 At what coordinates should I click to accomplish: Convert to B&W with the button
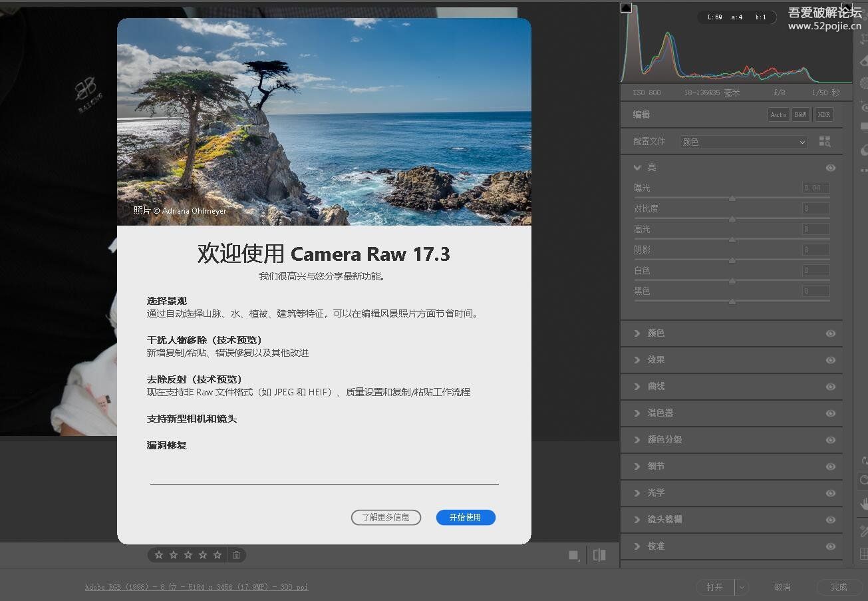click(x=801, y=114)
